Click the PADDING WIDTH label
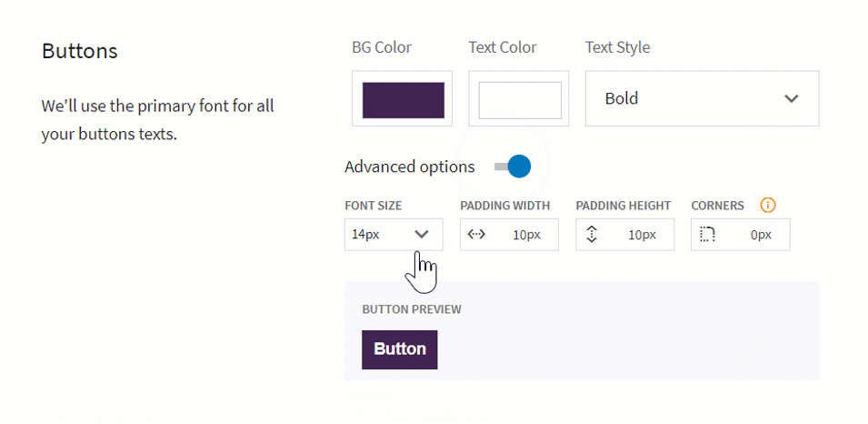 (504, 206)
